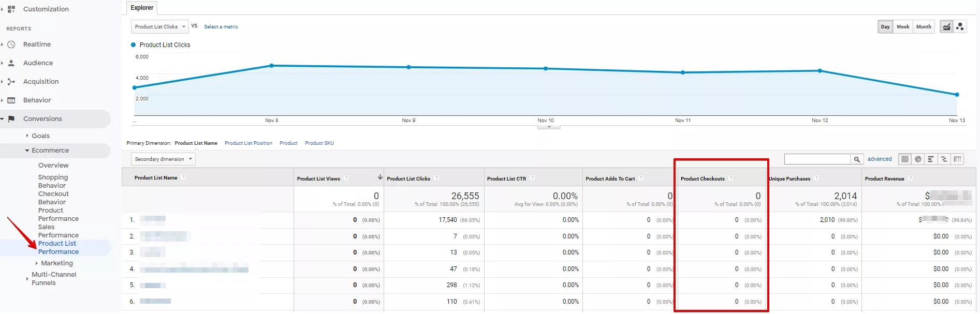
Task: Open help for Product List Clicks
Action: [436, 178]
